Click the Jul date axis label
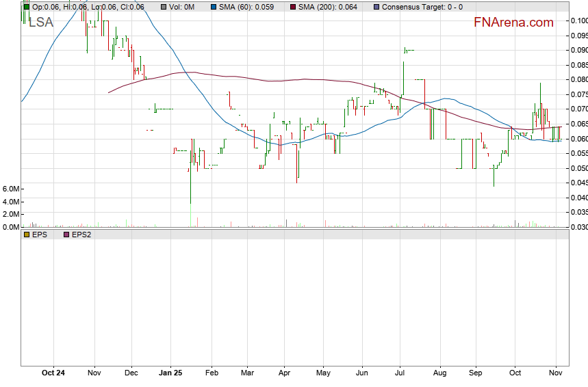The height and width of the screenshot is (387, 588). 399,373
